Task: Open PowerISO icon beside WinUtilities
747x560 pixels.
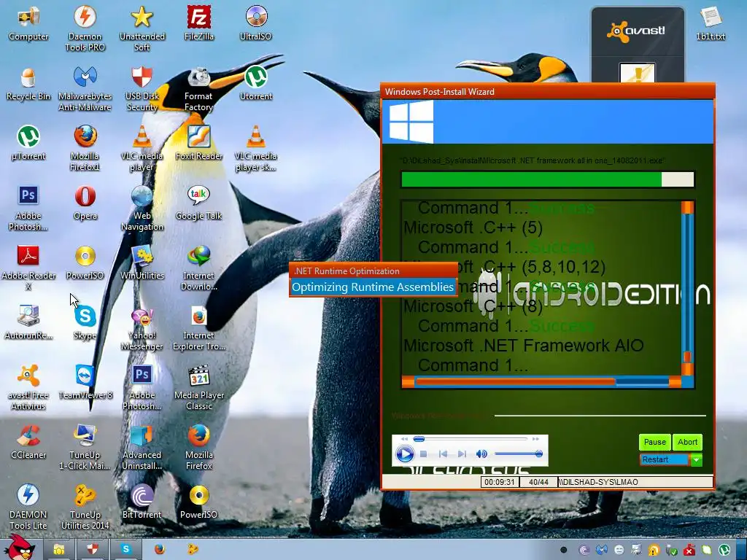Action: pyautogui.click(x=85, y=263)
